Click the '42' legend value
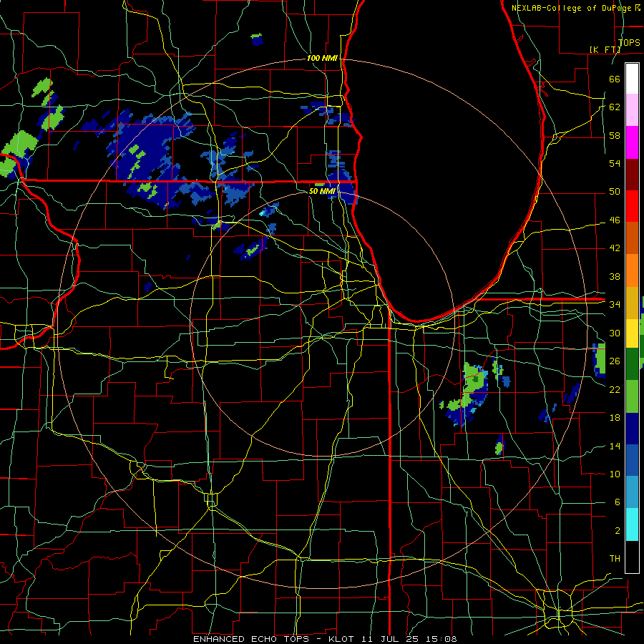 (615, 248)
